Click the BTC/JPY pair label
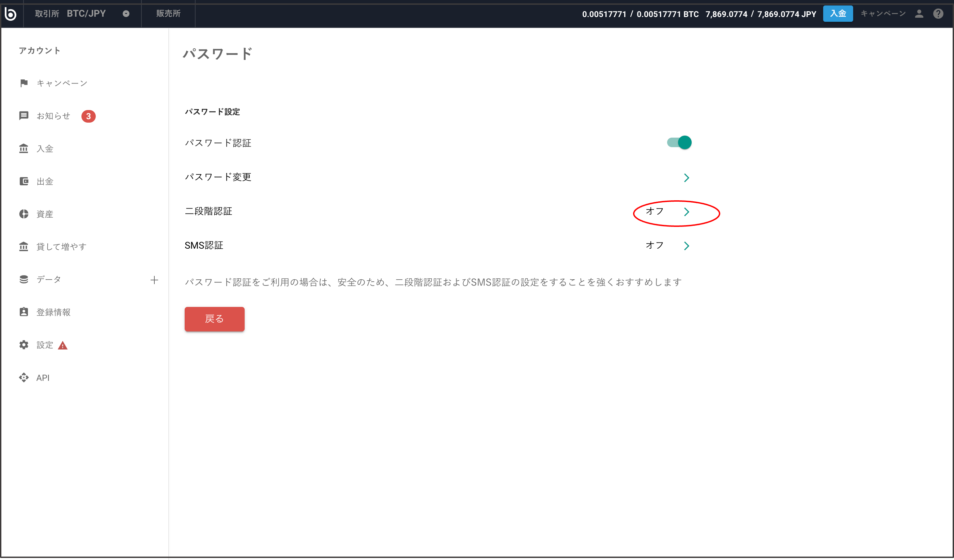 click(x=86, y=14)
